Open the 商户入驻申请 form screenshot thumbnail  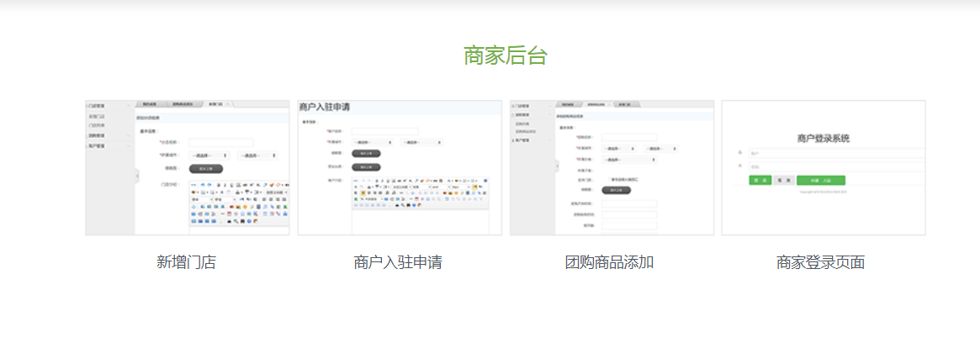point(400,167)
